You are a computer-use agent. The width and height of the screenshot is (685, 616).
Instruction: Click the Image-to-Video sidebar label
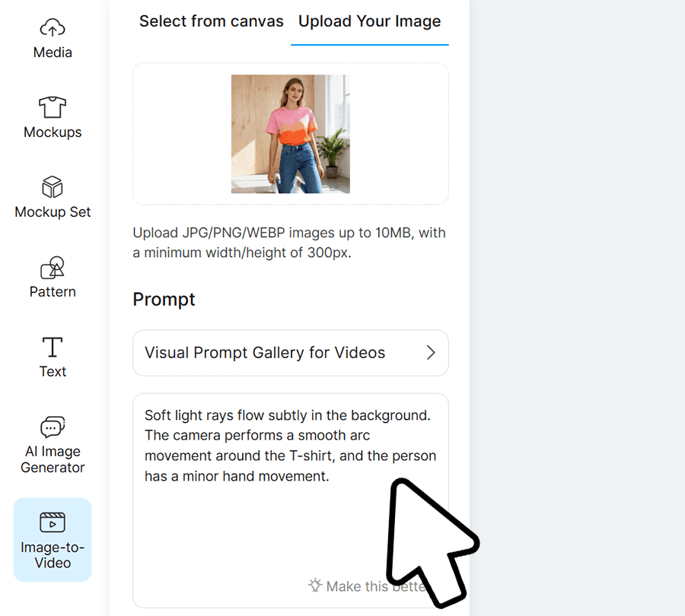click(53, 555)
